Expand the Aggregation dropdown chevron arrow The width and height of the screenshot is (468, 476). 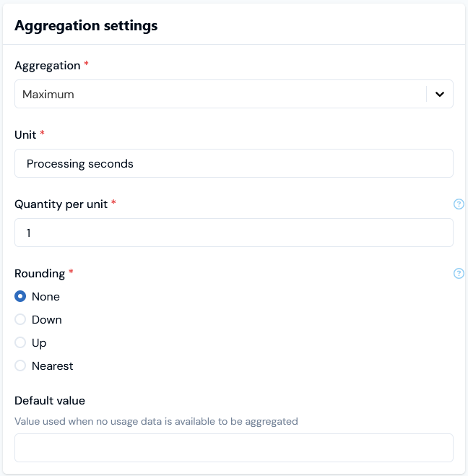(440, 94)
